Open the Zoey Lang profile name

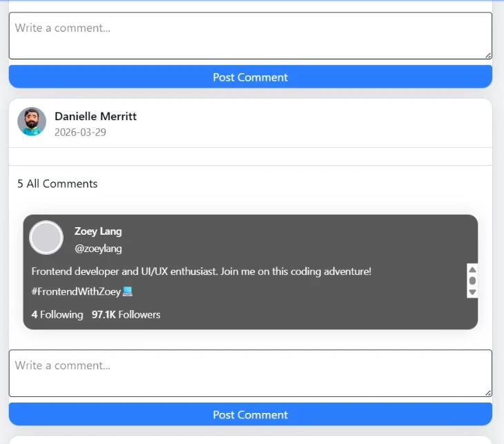point(98,231)
